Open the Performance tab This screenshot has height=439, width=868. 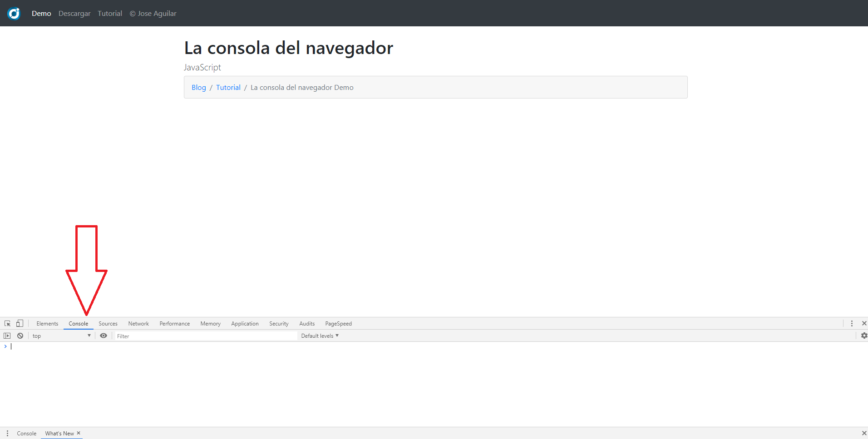click(x=175, y=324)
